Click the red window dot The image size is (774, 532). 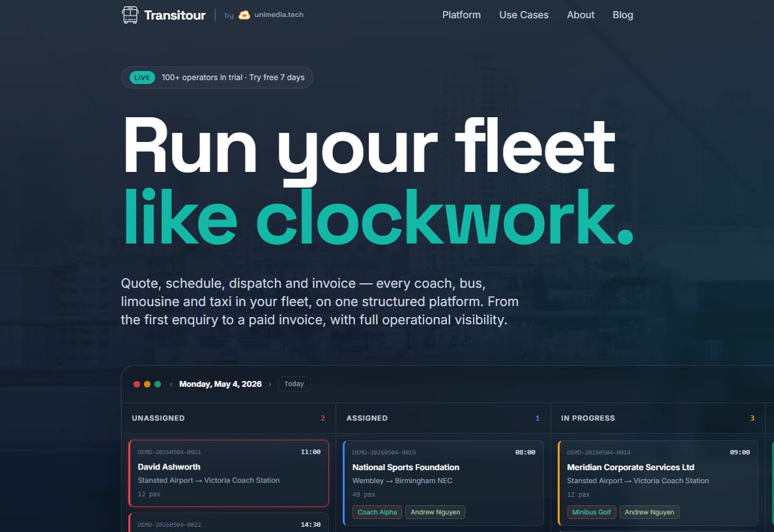coord(137,384)
